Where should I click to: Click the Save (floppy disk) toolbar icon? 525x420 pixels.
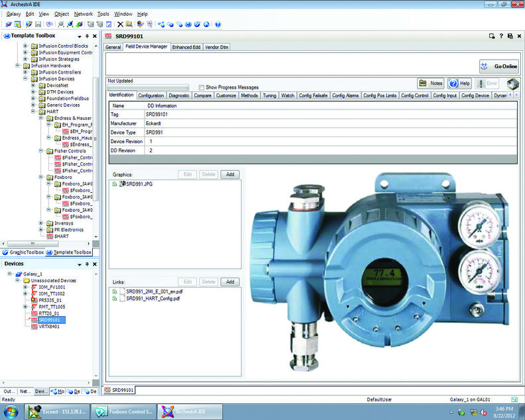pyautogui.click(x=38, y=24)
